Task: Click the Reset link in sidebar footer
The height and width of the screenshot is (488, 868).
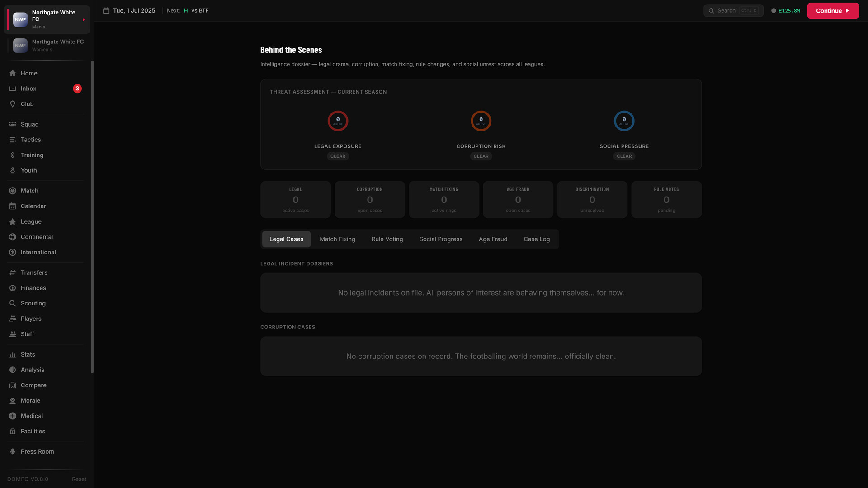Action: tap(79, 479)
